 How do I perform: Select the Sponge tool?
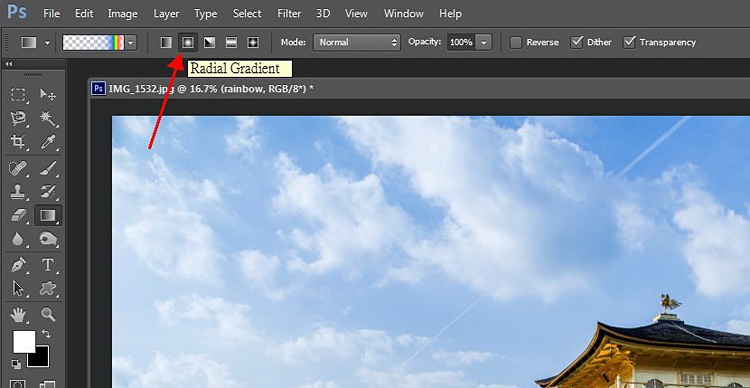pos(48,239)
